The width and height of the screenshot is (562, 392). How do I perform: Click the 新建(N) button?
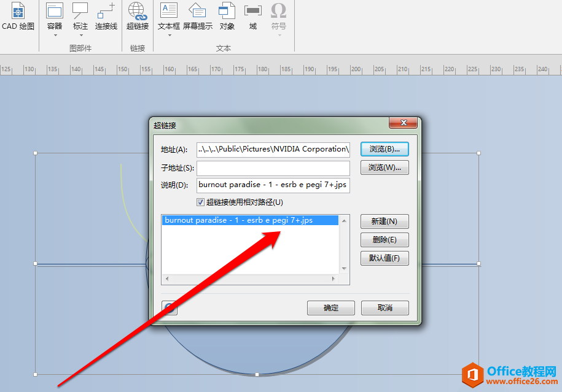[384, 221]
